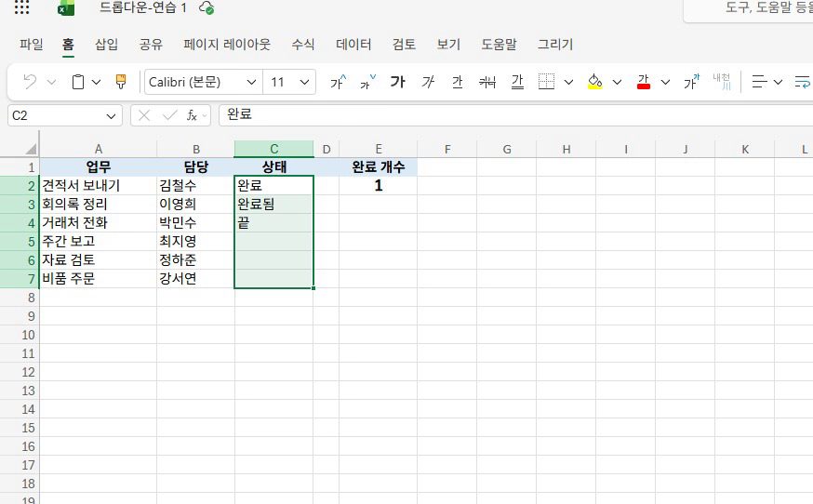Click the Excel app logo
The width and height of the screenshot is (813, 504).
coord(66,7)
